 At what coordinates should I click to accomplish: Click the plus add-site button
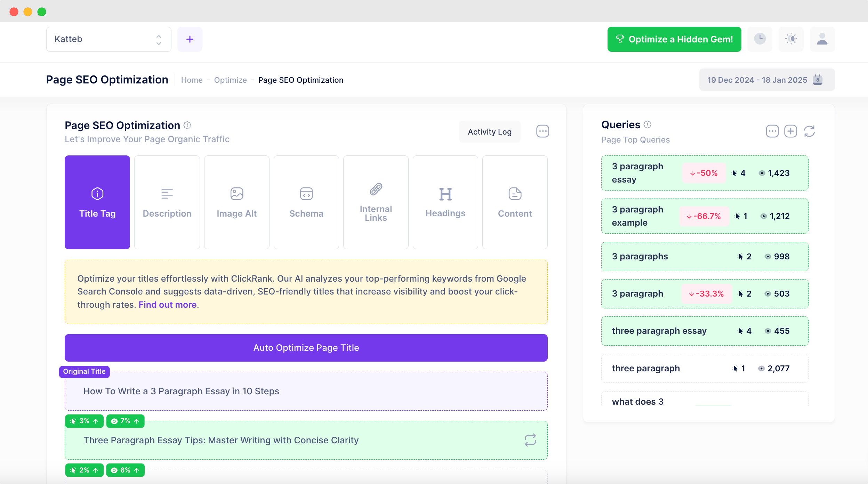190,39
